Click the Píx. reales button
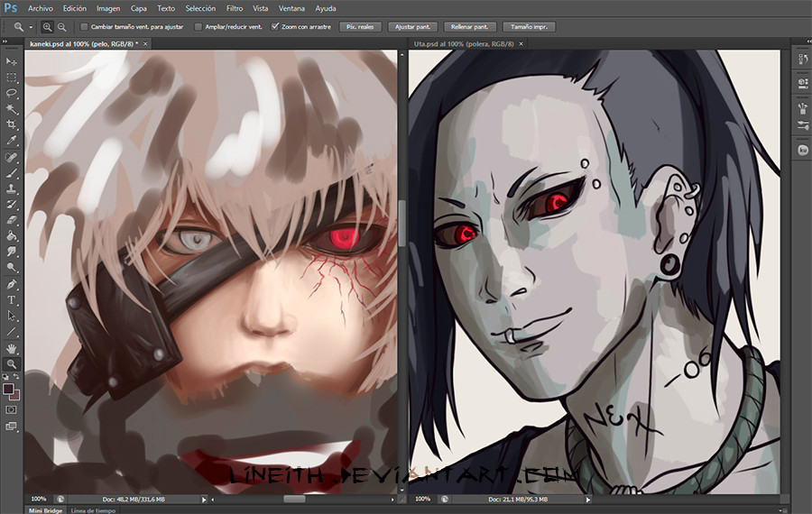This screenshot has width=812, height=514. point(360,27)
